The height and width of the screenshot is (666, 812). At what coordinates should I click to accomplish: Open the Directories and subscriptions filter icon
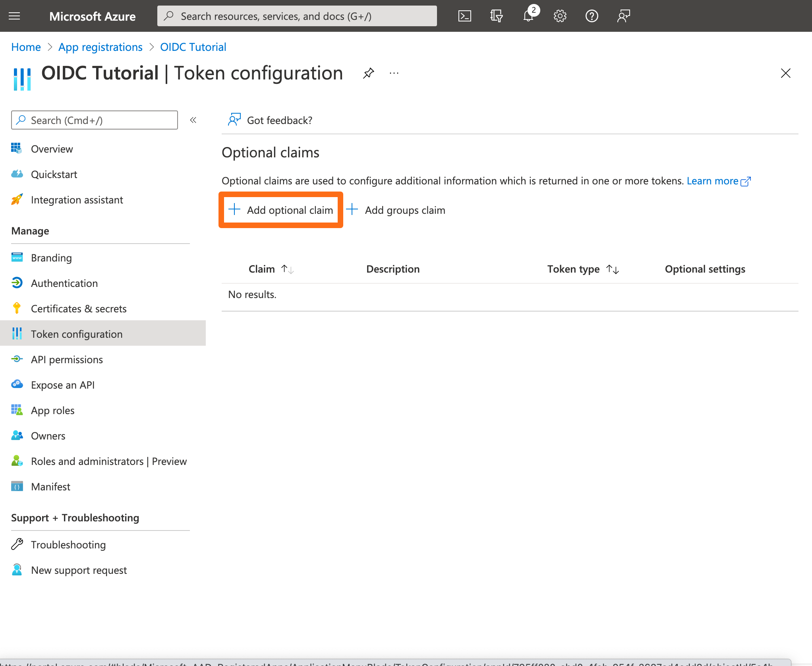496,16
